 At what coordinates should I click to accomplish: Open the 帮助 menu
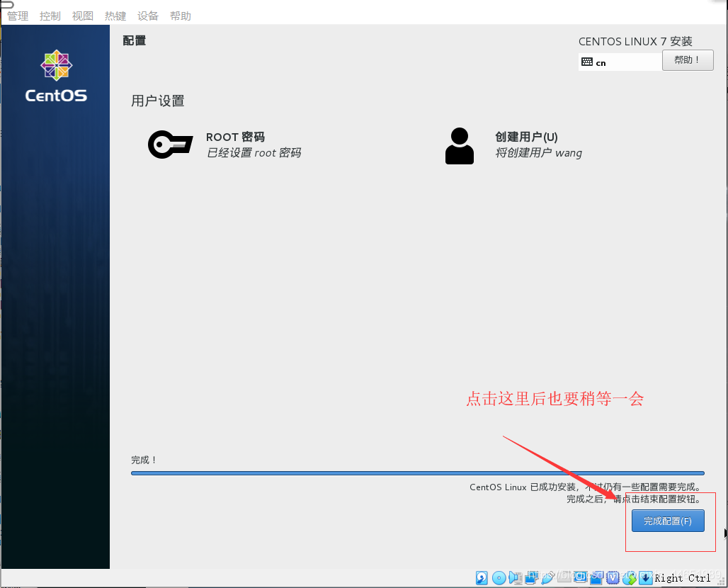(x=181, y=16)
